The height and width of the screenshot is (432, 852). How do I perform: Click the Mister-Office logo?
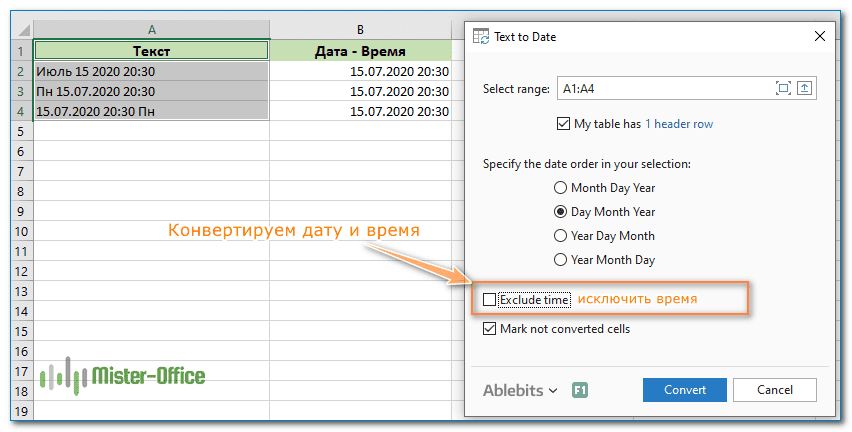122,376
